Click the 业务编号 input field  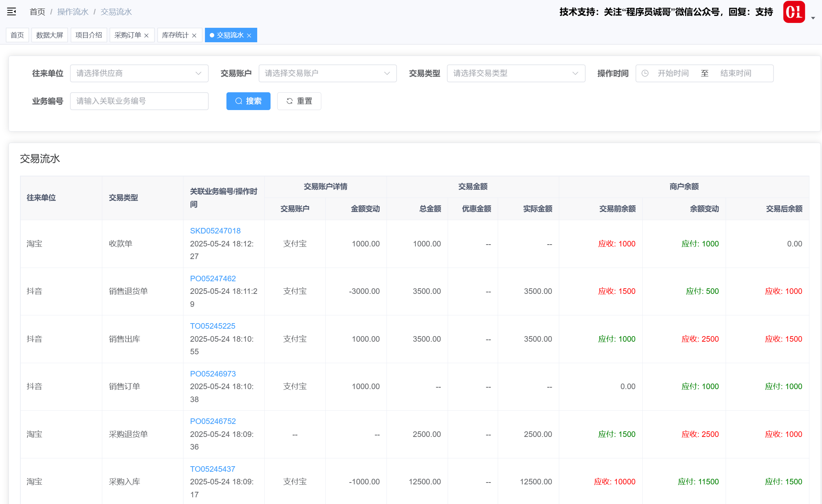point(139,101)
